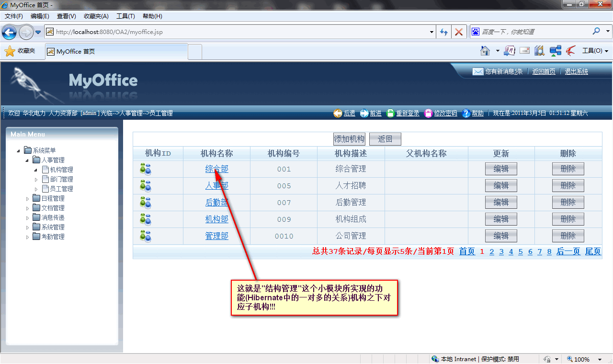Viewport: 613px width, 364px height.
Task: Click 编辑 button for 后勤部 row
Action: [501, 203]
